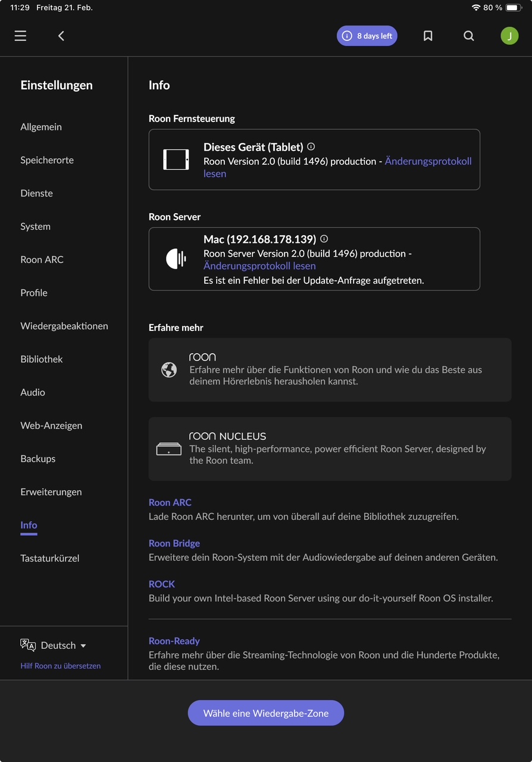Click Wähle eine Wiedergabe-Zone button

266,713
